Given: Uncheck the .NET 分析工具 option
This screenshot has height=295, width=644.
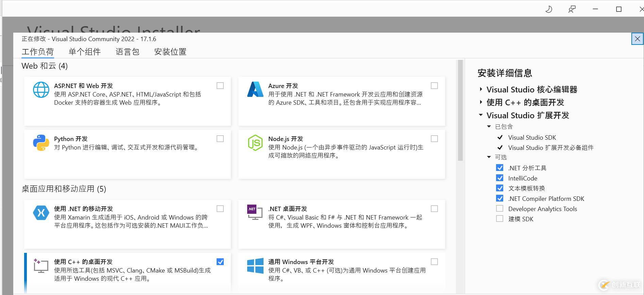Looking at the screenshot, I should coord(499,168).
